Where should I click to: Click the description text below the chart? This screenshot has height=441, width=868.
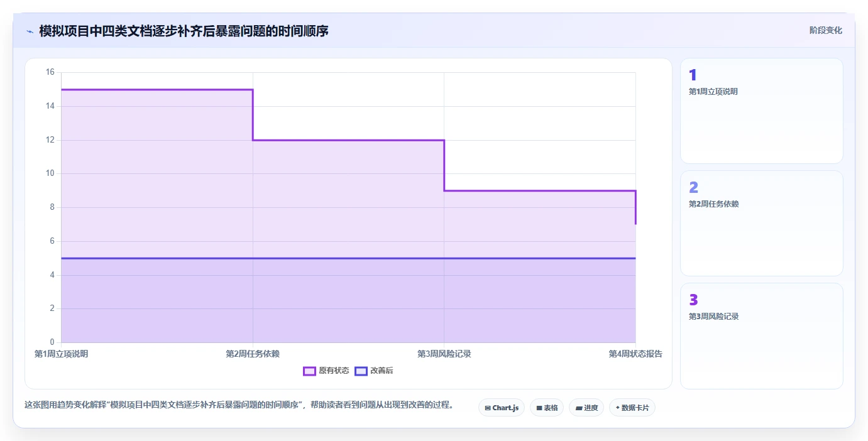pos(239,405)
